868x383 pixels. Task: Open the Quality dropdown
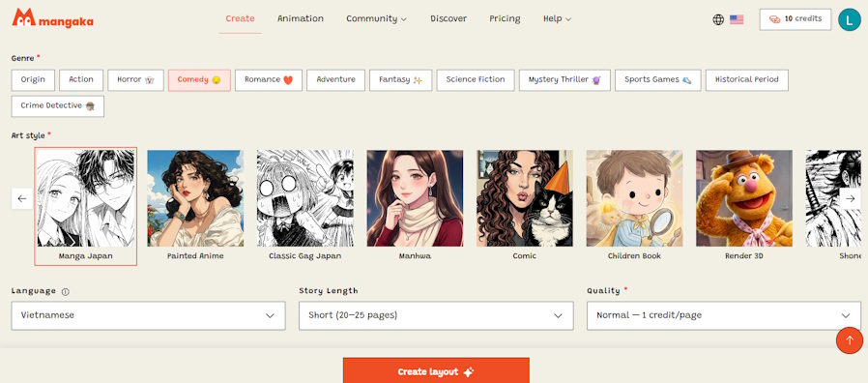[x=724, y=315]
